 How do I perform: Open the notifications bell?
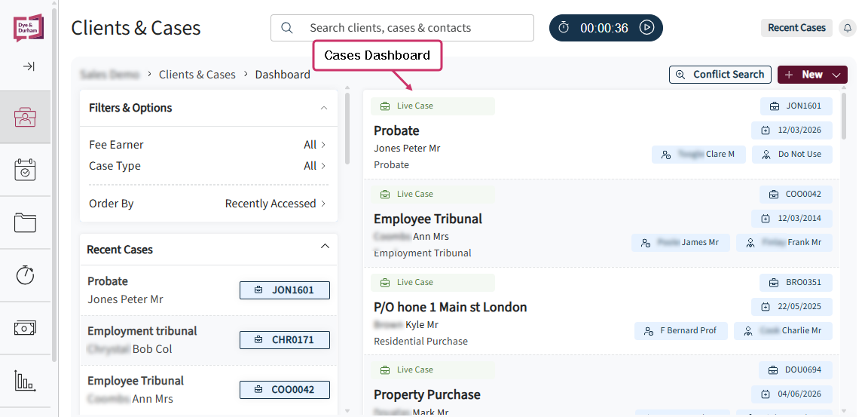point(847,28)
